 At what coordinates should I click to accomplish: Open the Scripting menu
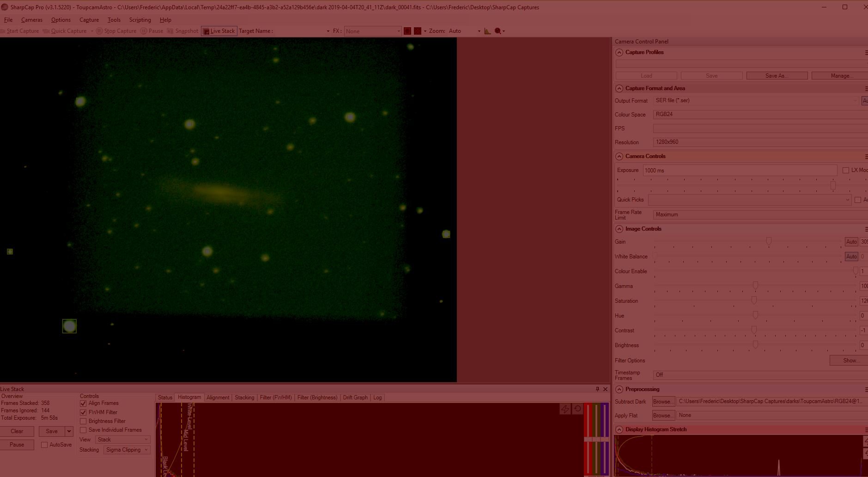pyautogui.click(x=140, y=20)
